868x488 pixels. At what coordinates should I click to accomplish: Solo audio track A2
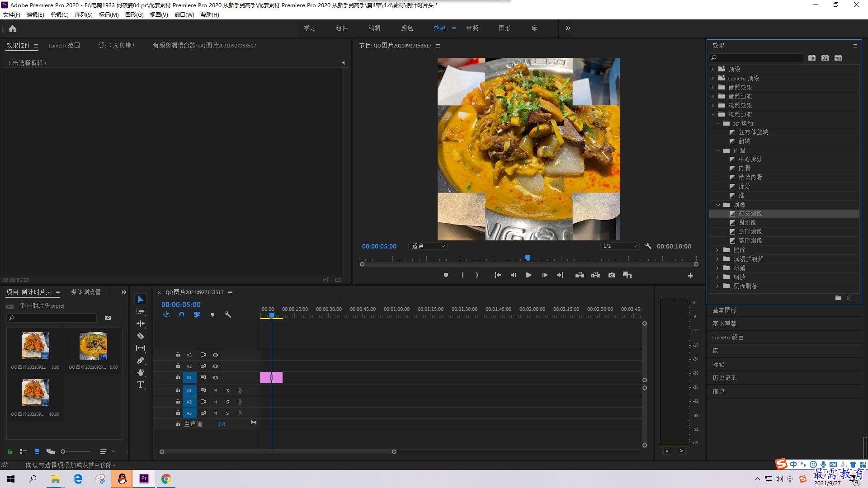point(227,402)
